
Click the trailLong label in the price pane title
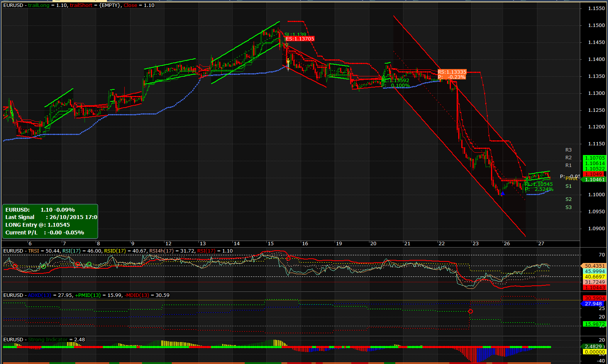pos(39,5)
